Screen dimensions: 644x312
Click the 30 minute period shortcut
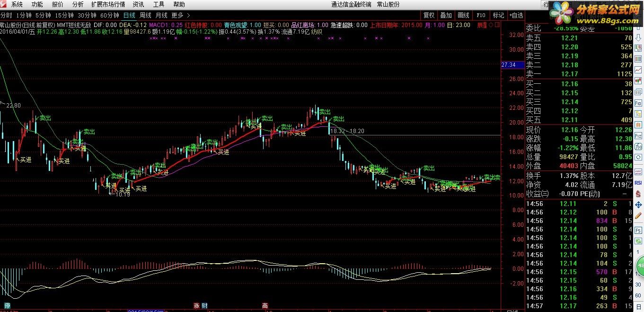coord(638,285)
